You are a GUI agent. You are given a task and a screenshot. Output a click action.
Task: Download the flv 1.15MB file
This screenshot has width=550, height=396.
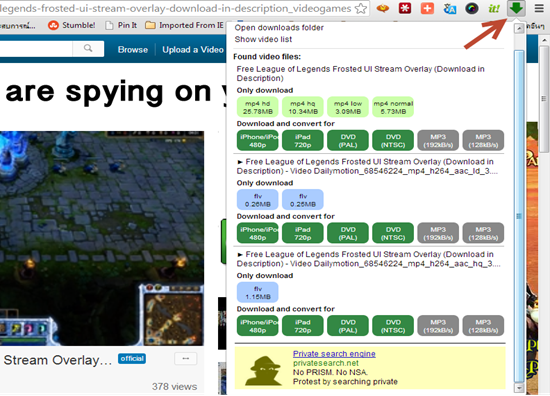click(257, 293)
